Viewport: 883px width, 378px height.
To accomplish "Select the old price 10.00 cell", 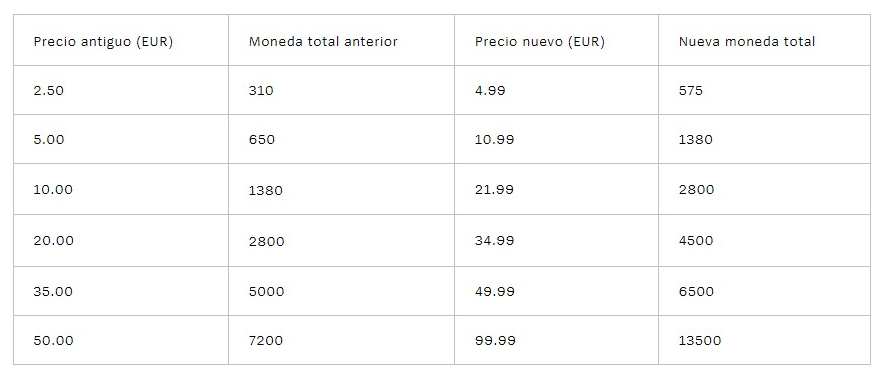I will (x=121, y=189).
